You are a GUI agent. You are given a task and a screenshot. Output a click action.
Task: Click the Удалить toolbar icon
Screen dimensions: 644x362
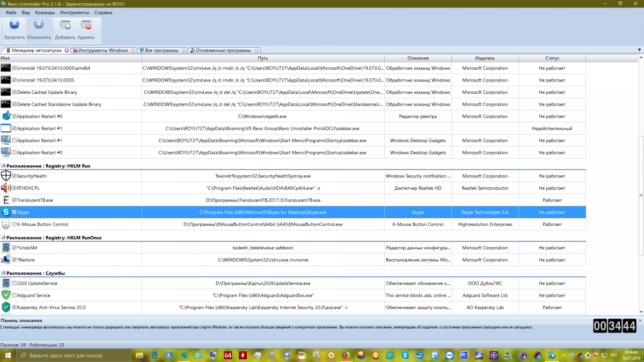coord(86,25)
